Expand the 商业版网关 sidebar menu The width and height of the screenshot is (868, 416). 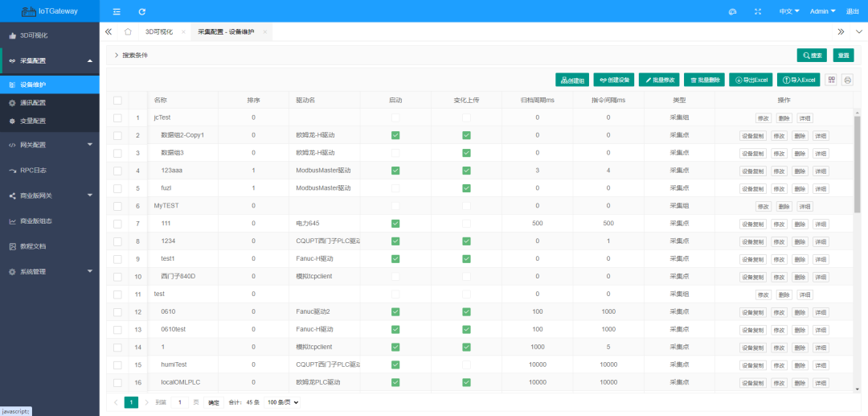point(50,196)
